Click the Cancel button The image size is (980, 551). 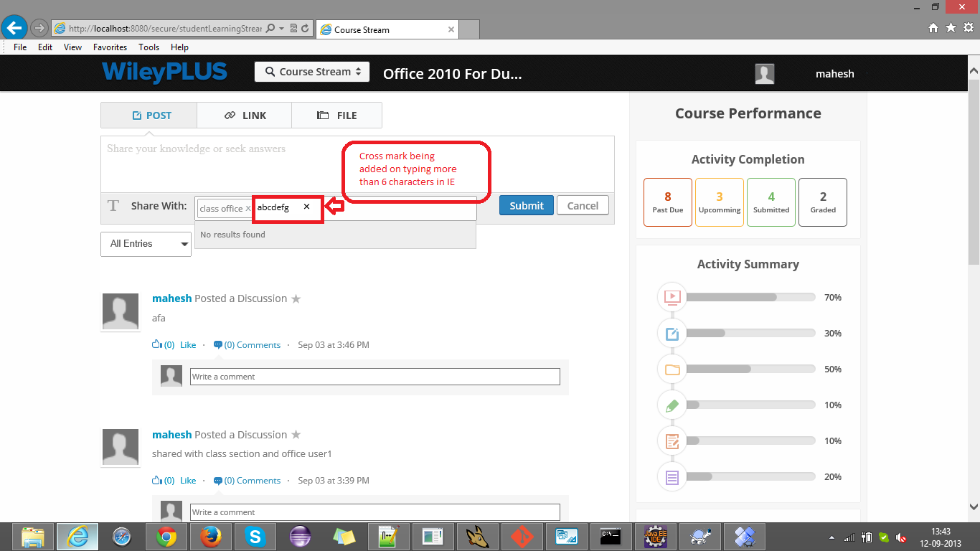point(583,205)
